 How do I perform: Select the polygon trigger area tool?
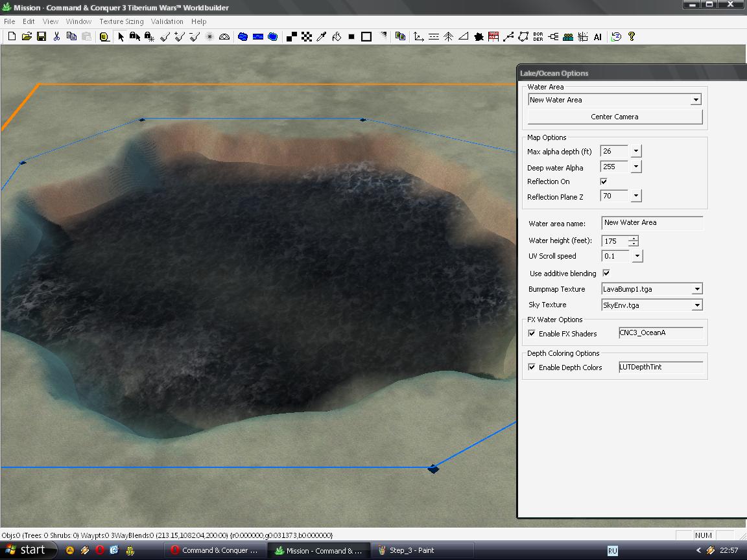(x=523, y=37)
